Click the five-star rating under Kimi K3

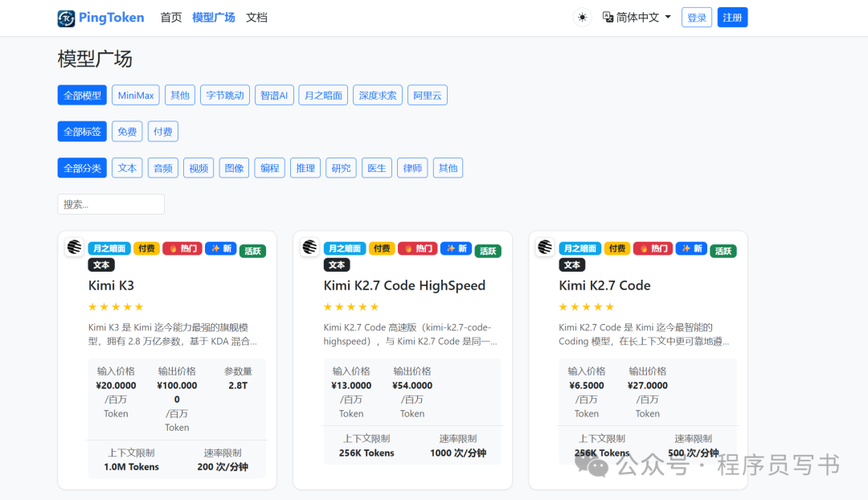(116, 307)
